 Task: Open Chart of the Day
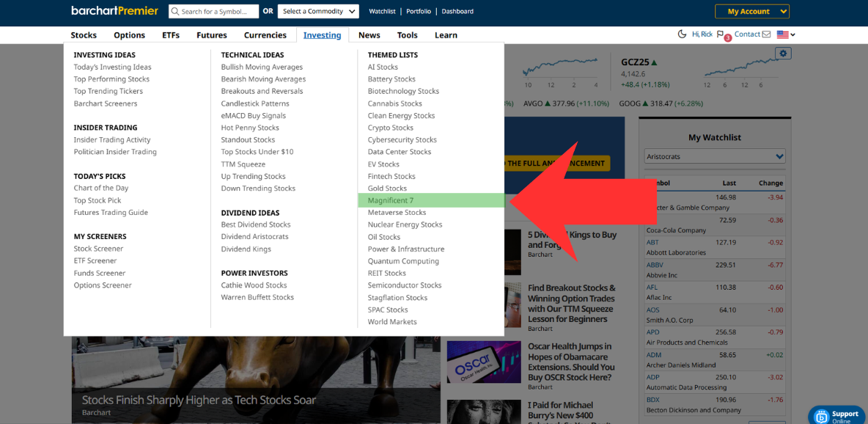coord(100,188)
